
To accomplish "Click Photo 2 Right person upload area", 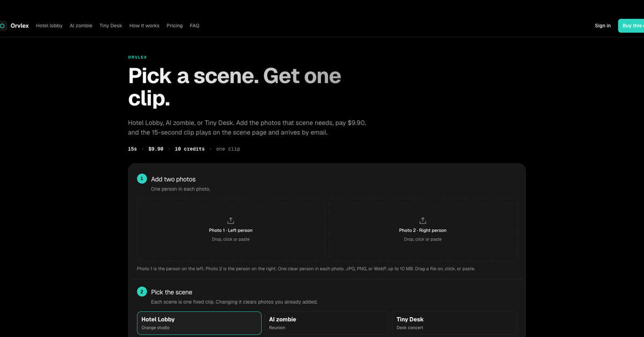I will [x=423, y=230].
